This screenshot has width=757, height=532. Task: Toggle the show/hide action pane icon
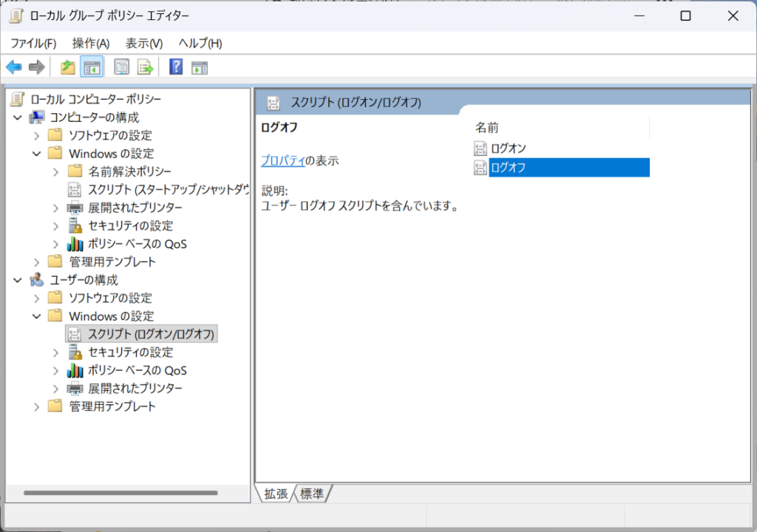pos(200,67)
